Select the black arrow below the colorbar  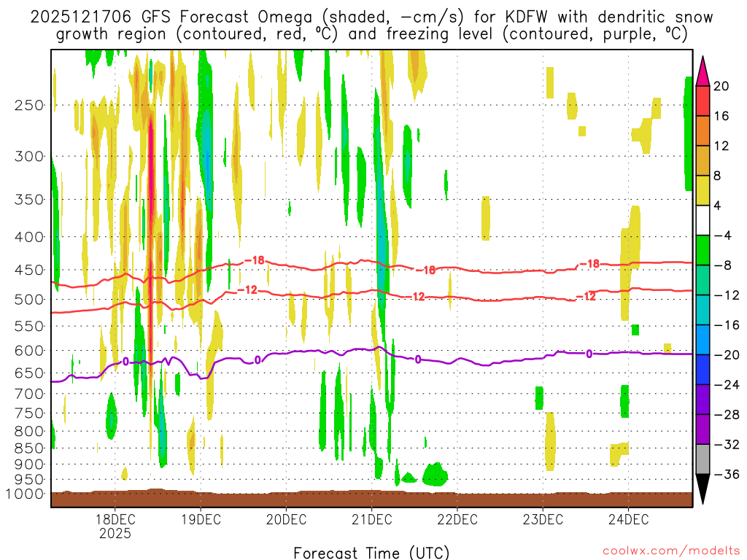[703, 489]
